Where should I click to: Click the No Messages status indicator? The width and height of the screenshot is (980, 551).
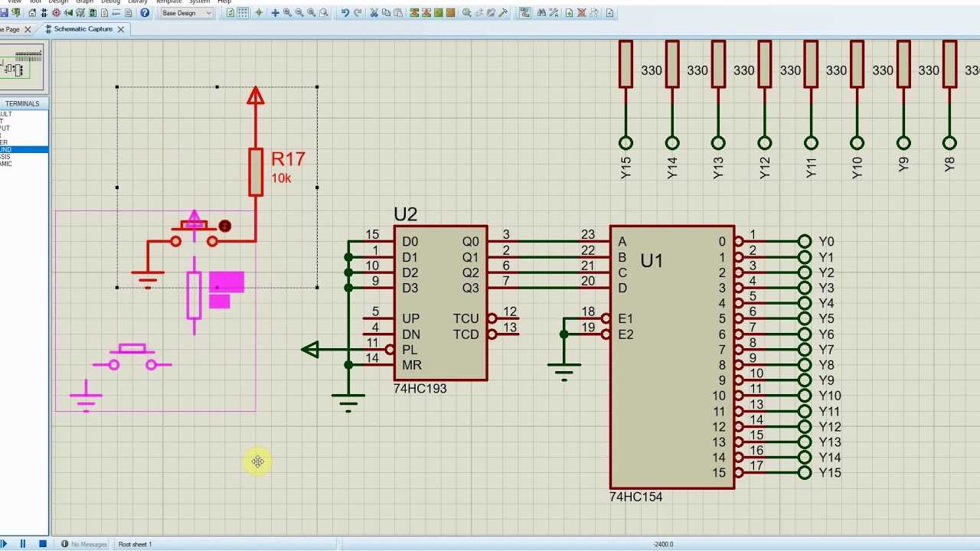84,544
